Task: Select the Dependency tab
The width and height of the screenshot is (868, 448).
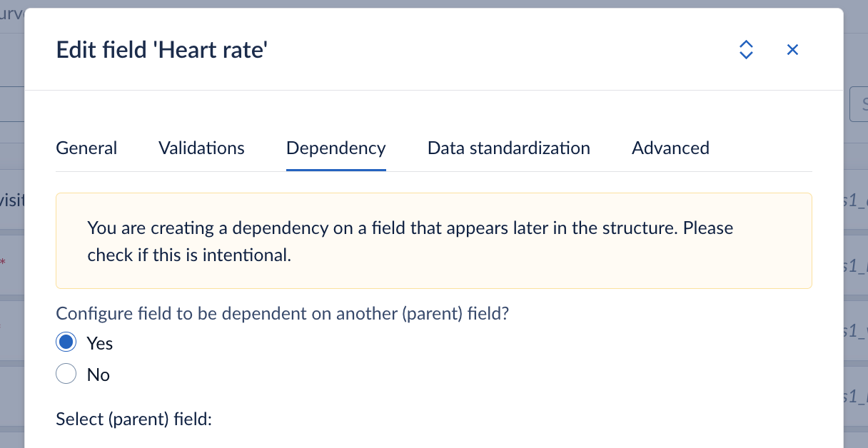Action: [335, 148]
